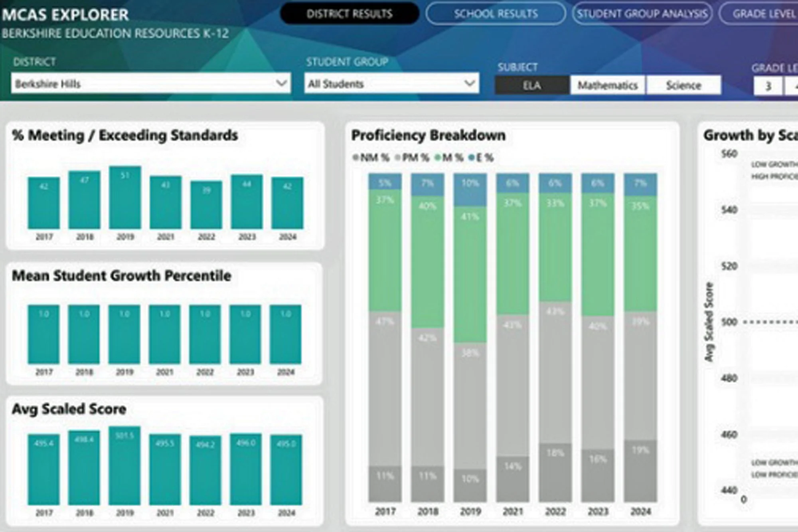Select the Mathematics subject toggle
798x532 pixels.
click(607, 85)
